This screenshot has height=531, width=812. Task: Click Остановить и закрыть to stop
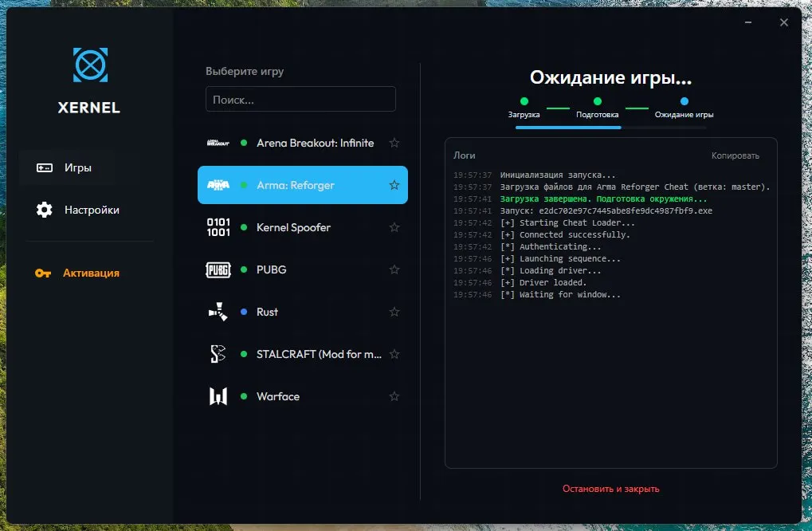pos(610,489)
